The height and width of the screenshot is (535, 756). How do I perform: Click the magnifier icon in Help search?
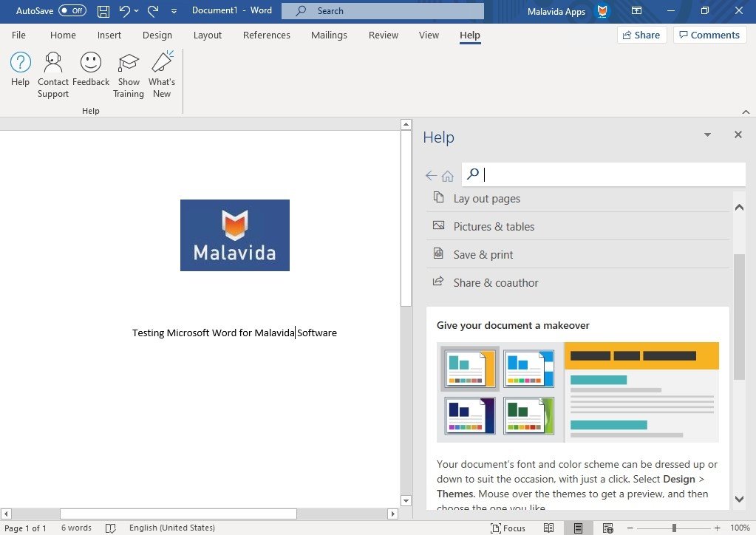474,174
